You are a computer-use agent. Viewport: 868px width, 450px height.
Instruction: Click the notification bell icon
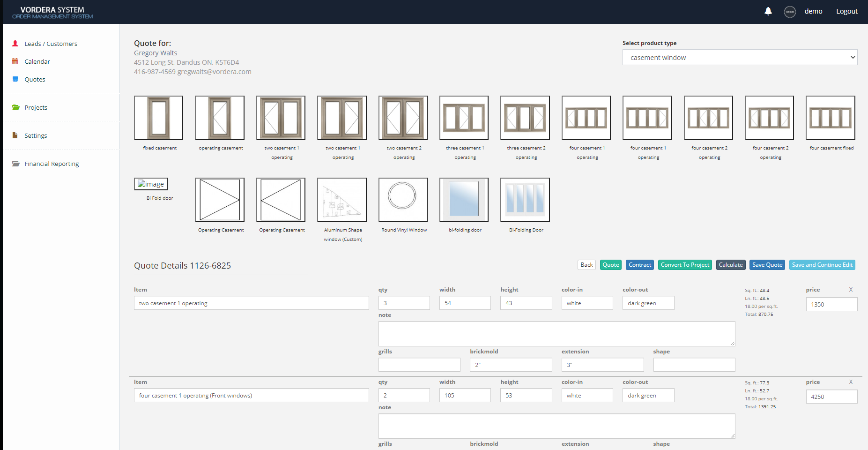(x=768, y=11)
